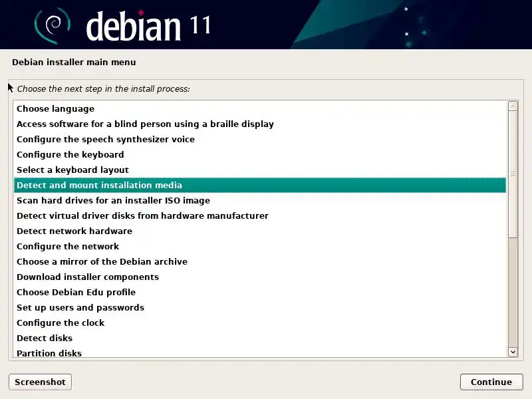This screenshot has height=399, width=532.
Task: Choose Detect virtual driver disks from manufacturer
Action: (260, 215)
